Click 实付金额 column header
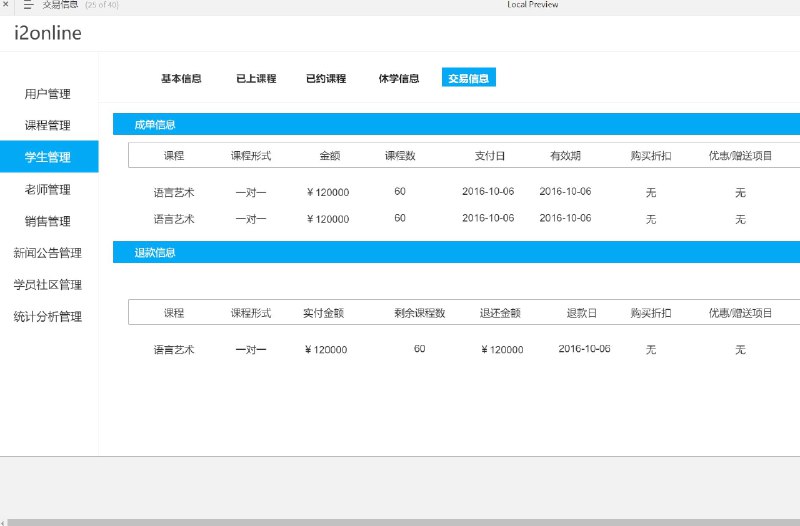The height and width of the screenshot is (526, 800). click(323, 313)
